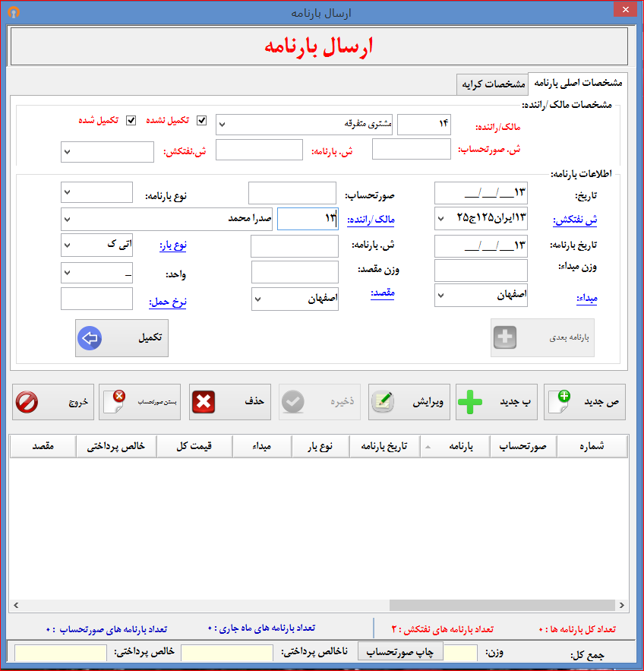Viewport: 644px width, 671px height.
Task: Sort by بارنامه column header
Action: (455, 446)
